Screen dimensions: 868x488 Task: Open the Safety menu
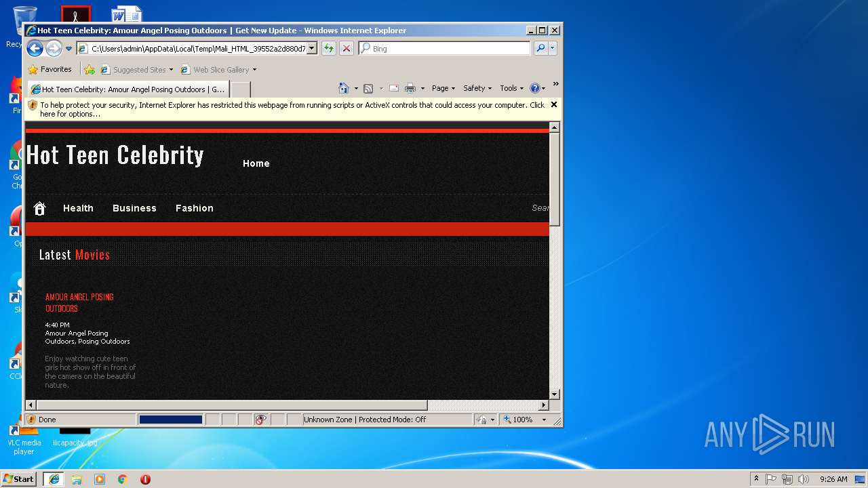click(477, 88)
